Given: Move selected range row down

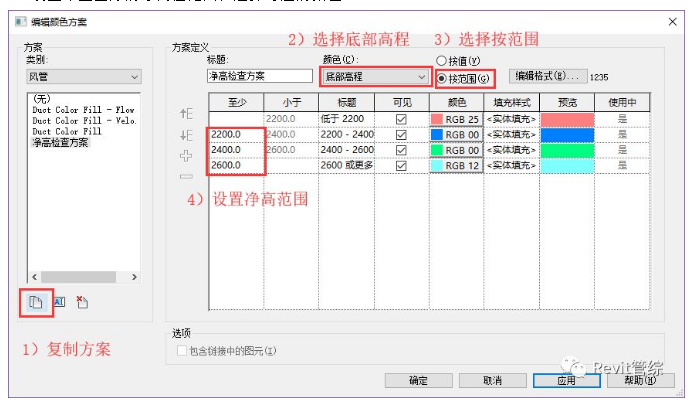Looking at the screenshot, I should tap(186, 135).
